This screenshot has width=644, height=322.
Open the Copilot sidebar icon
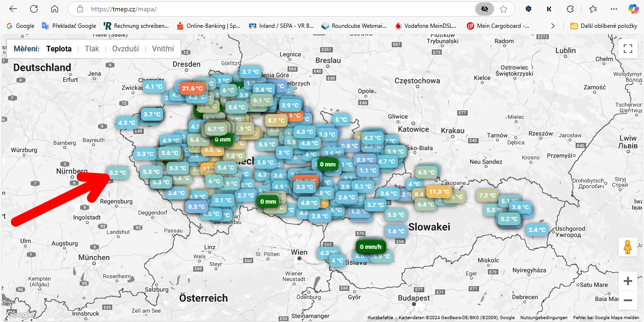(634, 9)
